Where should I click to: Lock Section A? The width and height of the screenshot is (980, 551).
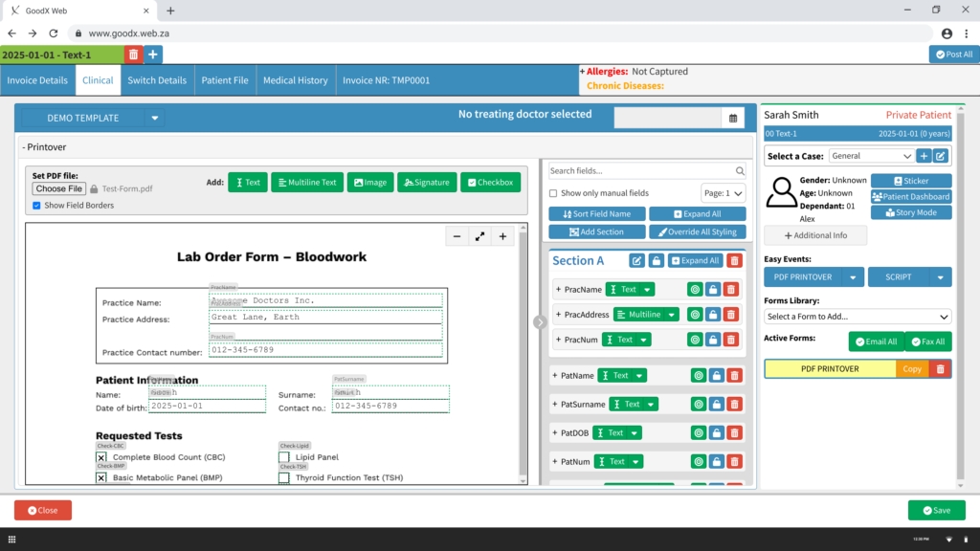tap(656, 260)
